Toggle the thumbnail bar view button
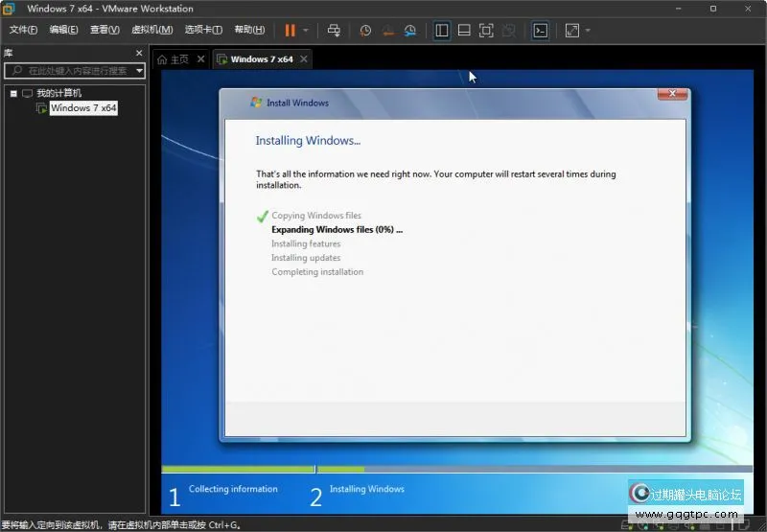 point(464,31)
